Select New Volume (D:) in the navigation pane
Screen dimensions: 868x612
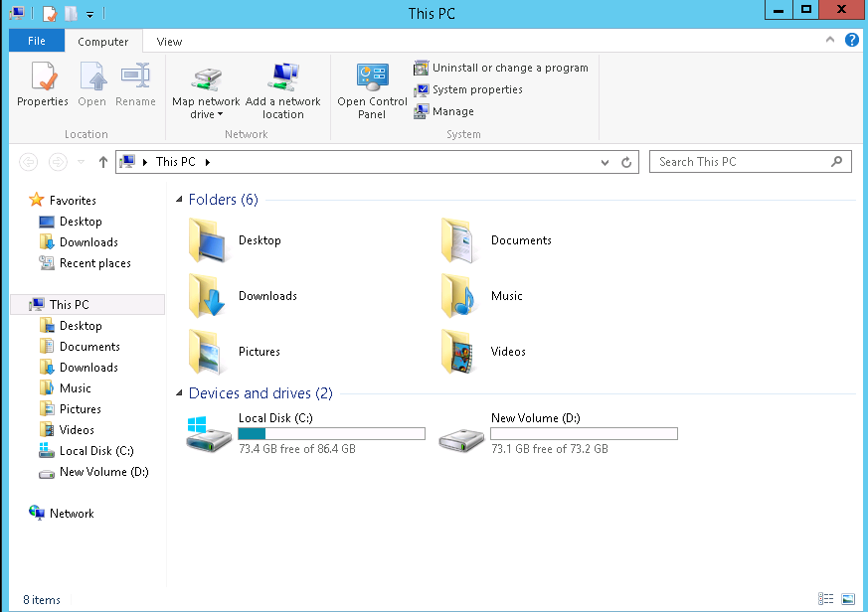[x=94, y=472]
